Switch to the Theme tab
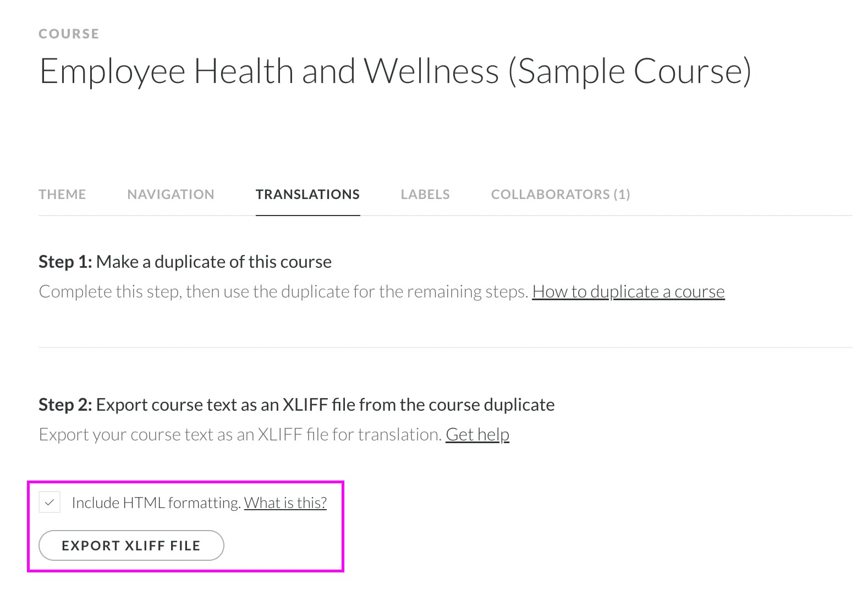The width and height of the screenshot is (868, 596). coord(62,194)
